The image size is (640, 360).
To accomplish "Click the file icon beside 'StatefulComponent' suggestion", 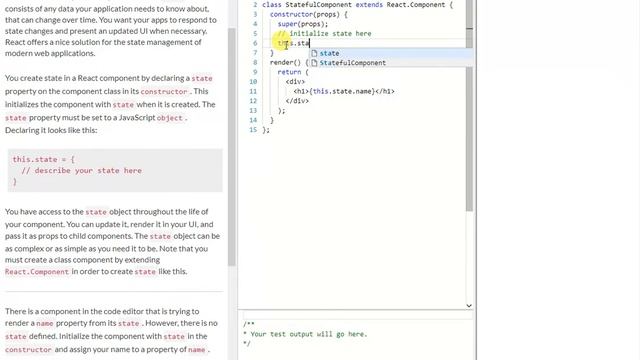I will tap(314, 63).
